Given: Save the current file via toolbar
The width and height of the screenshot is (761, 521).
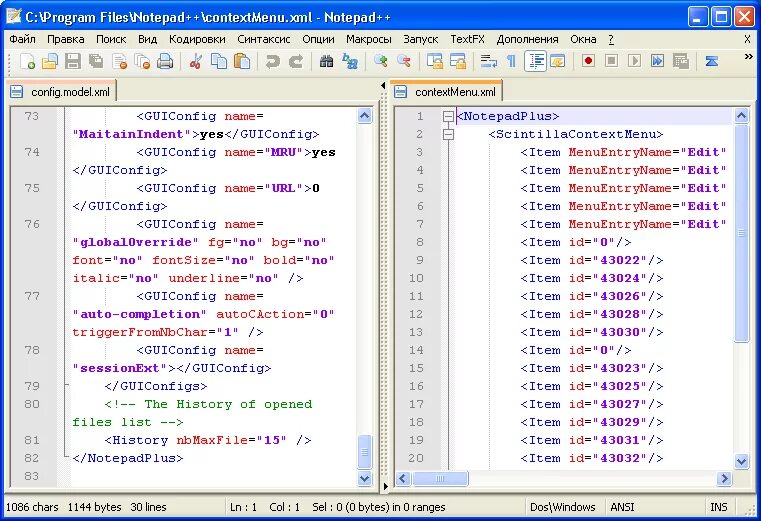Looking at the screenshot, I should [73, 61].
